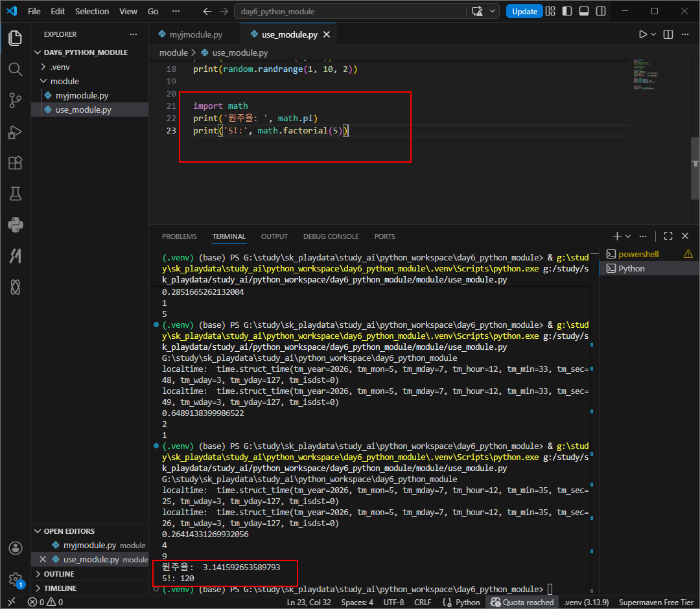
Task: Go forward with the title bar arrow
Action: point(224,11)
